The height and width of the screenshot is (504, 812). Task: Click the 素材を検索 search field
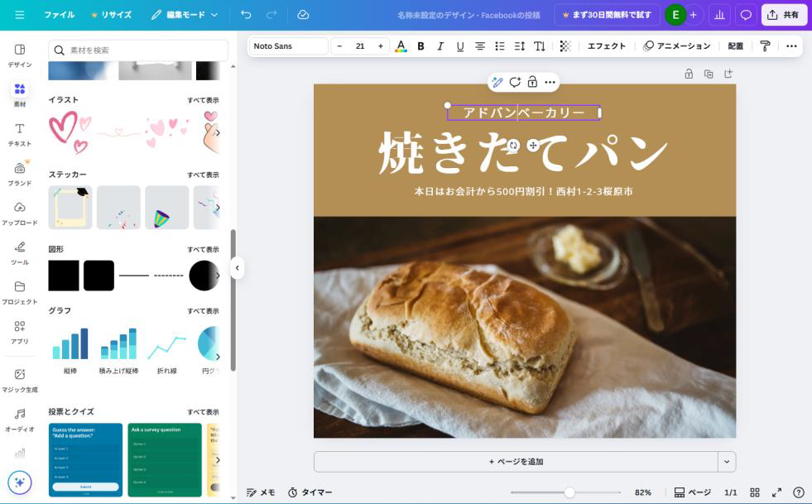138,50
